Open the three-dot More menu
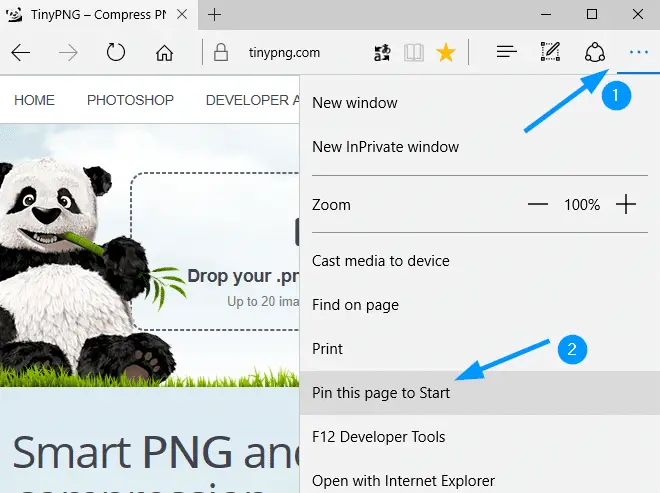This screenshot has width=660, height=493. click(639, 52)
